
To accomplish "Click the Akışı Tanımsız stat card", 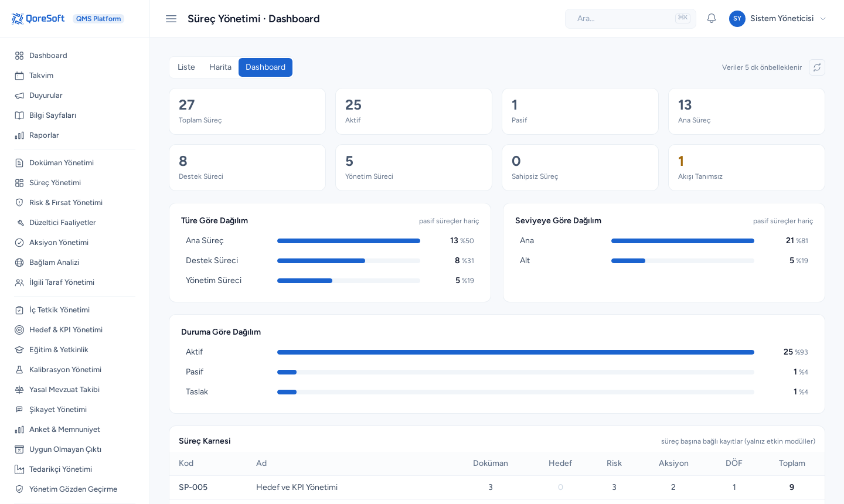I will tap(747, 168).
